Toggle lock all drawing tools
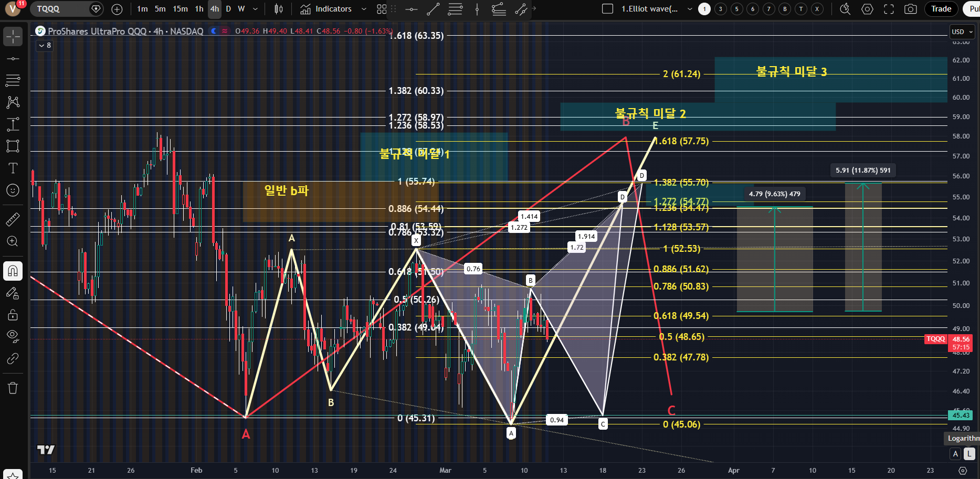Viewport: 980px width, 479px height. (x=13, y=315)
